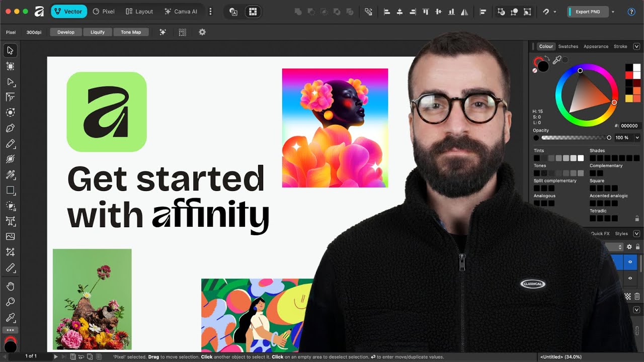Click Align Top toolbar icon

point(426,12)
